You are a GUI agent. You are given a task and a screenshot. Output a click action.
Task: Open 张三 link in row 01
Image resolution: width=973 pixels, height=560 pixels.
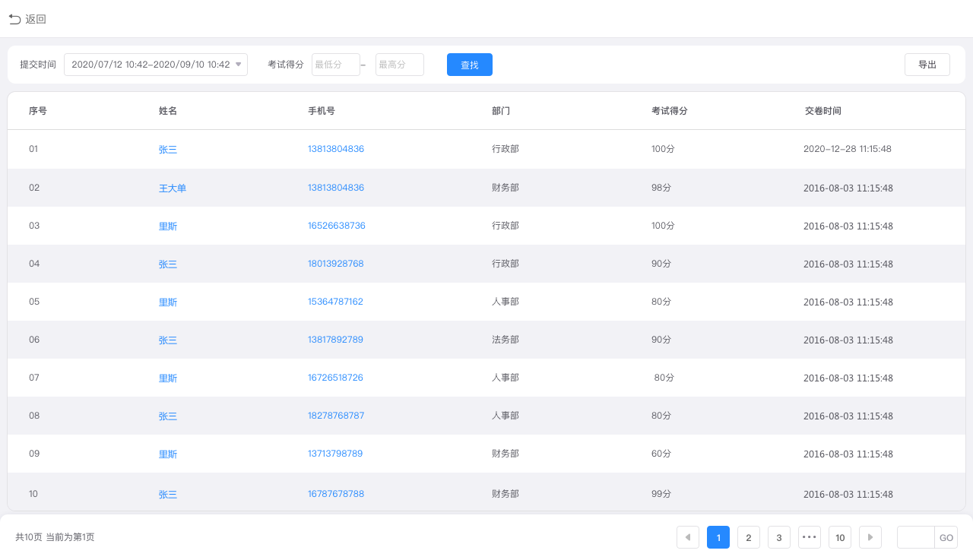167,150
